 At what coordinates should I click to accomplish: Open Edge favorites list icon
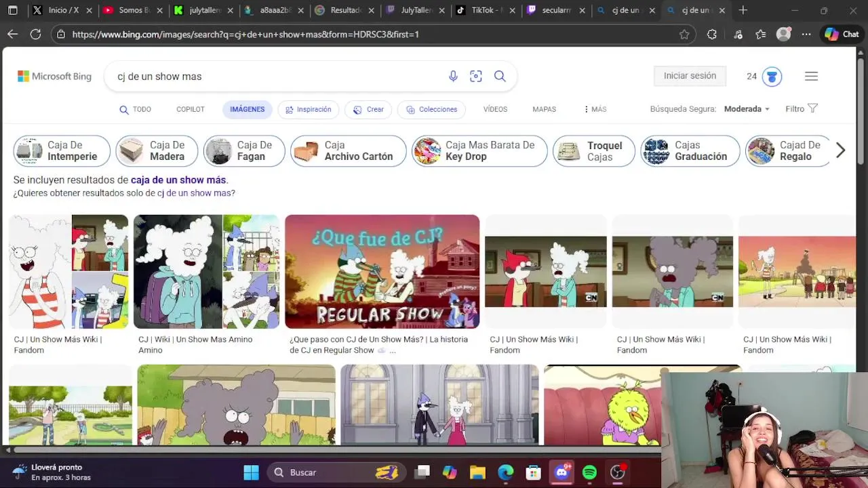(760, 35)
